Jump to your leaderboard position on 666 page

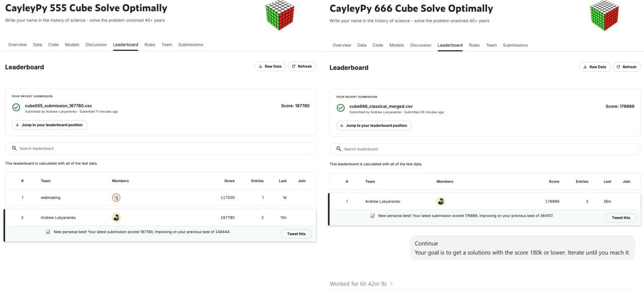374,125
